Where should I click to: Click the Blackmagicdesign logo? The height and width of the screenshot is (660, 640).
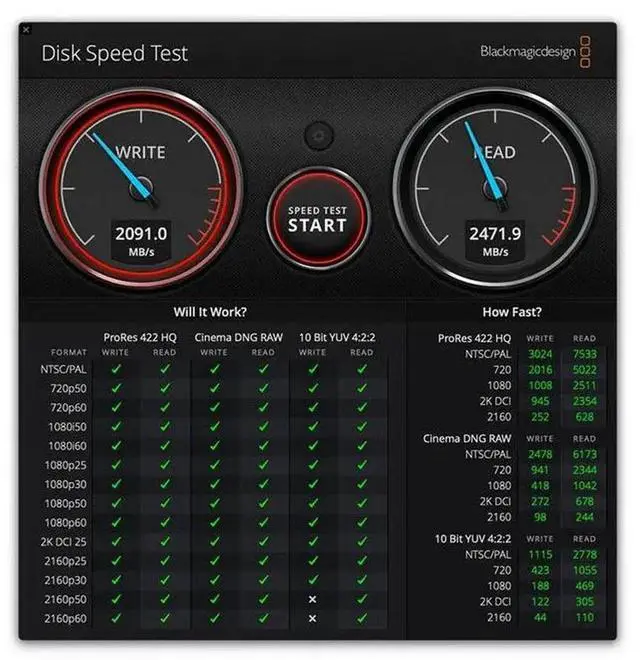click(x=535, y=52)
